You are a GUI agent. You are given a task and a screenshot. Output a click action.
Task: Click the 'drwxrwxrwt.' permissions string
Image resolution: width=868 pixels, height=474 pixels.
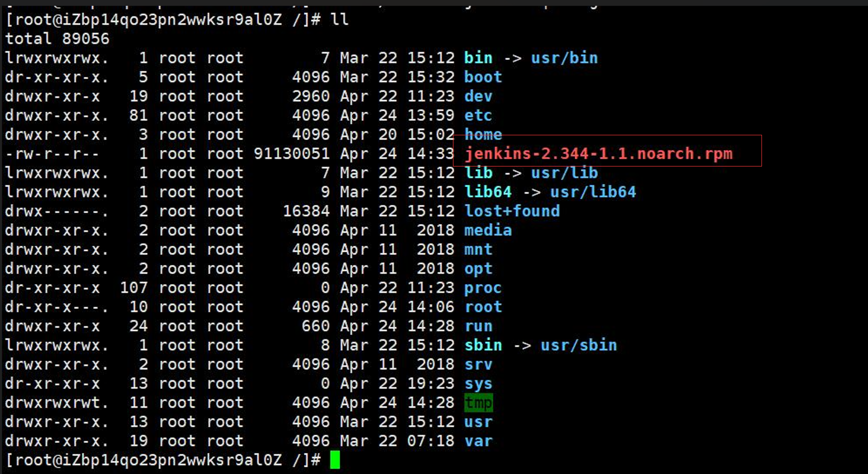[x=57, y=403]
